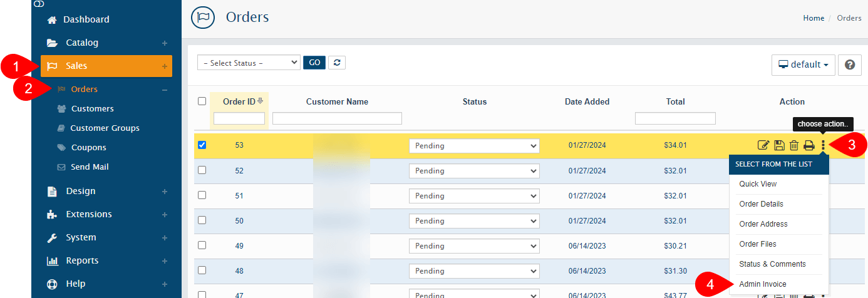The height and width of the screenshot is (298, 868).
Task: Open the status dropdown for order 51
Action: tap(474, 196)
